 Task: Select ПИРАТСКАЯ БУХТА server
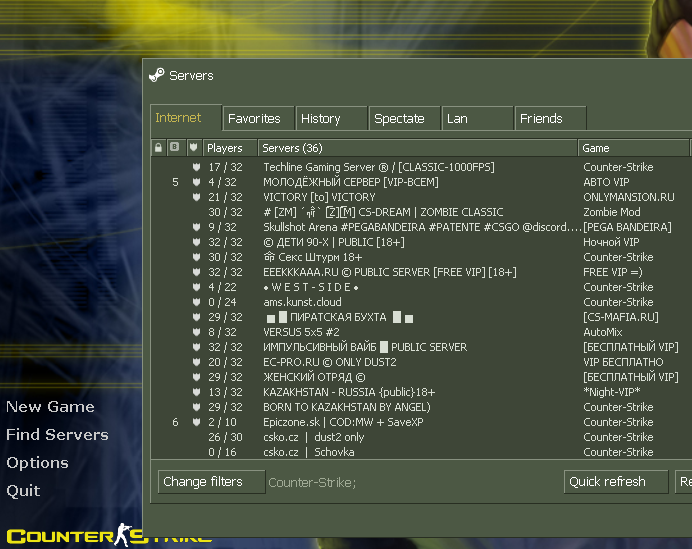tap(421, 317)
